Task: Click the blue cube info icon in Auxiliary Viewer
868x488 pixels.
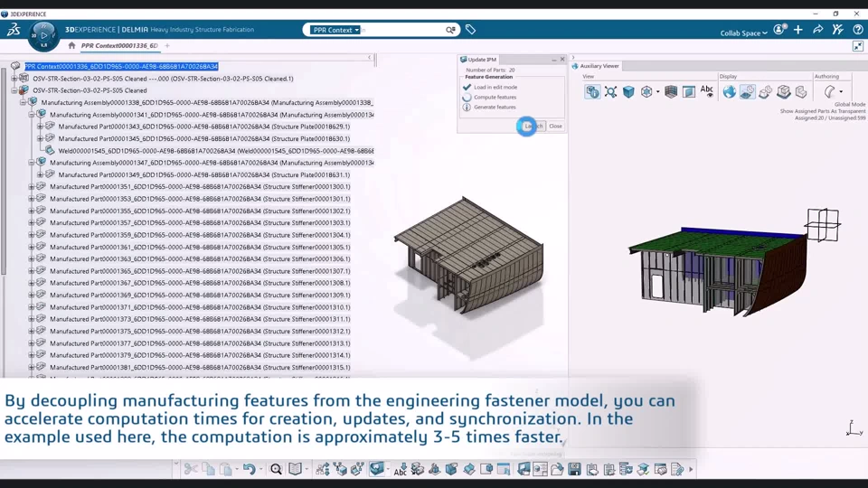Action: coord(592,91)
